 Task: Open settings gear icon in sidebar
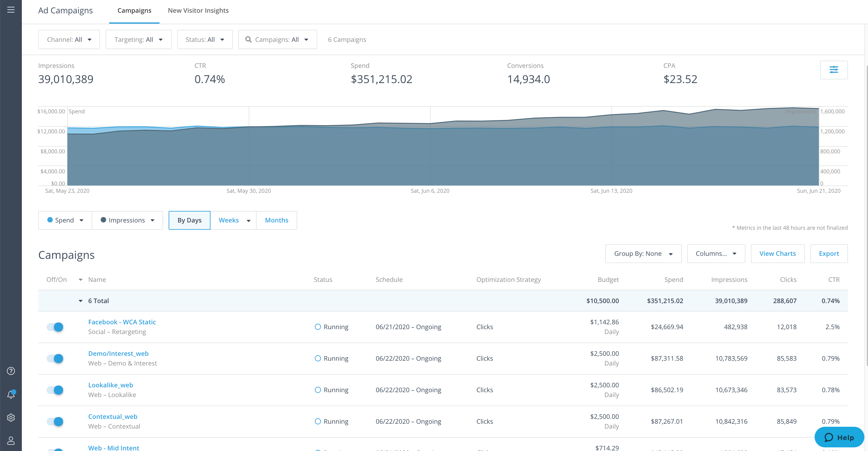point(11,418)
